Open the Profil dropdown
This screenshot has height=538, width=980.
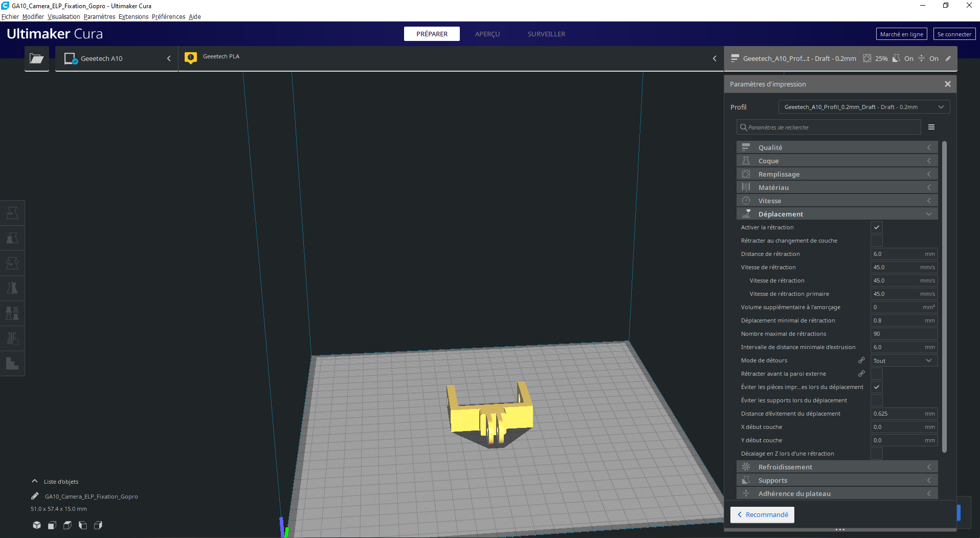click(x=864, y=107)
